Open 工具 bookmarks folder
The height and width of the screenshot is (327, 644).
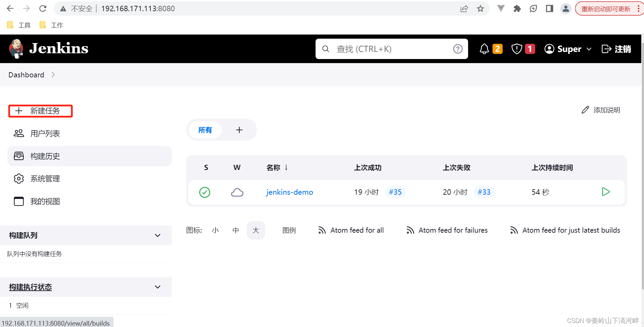tap(19, 25)
